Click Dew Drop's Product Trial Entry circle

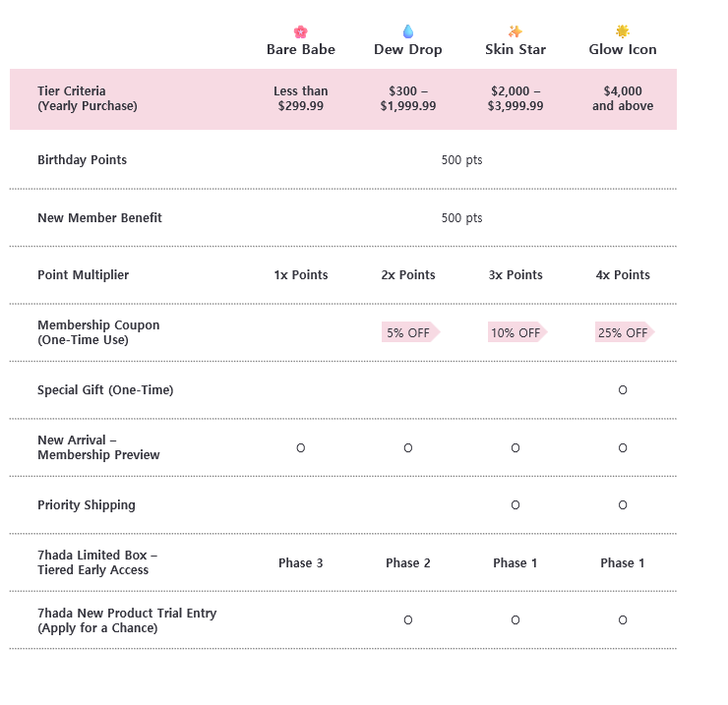point(408,620)
